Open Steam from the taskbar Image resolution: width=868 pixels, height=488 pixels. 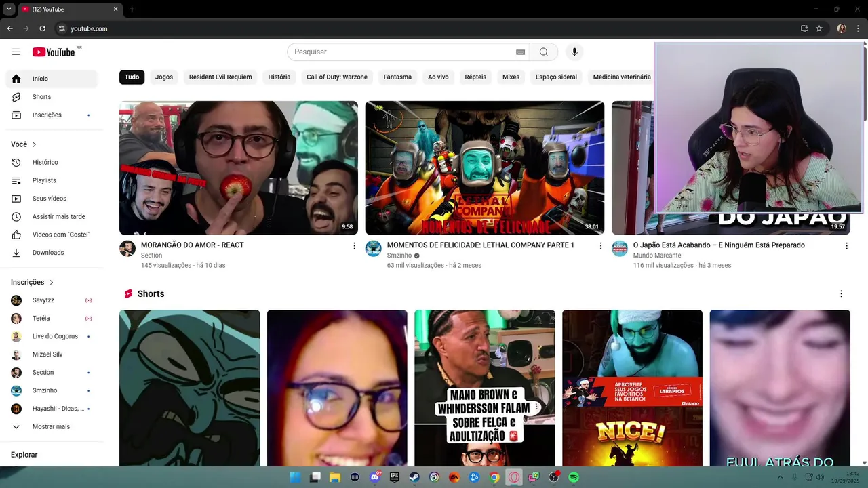pyautogui.click(x=414, y=477)
